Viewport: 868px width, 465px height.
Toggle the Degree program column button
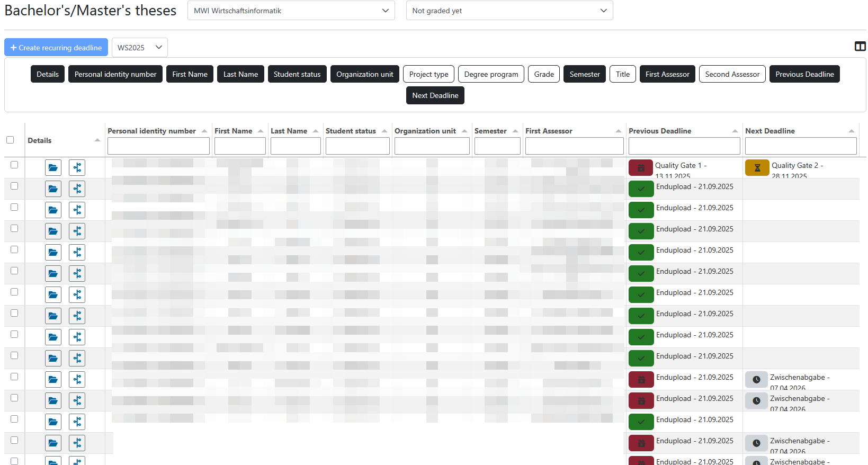coord(491,74)
